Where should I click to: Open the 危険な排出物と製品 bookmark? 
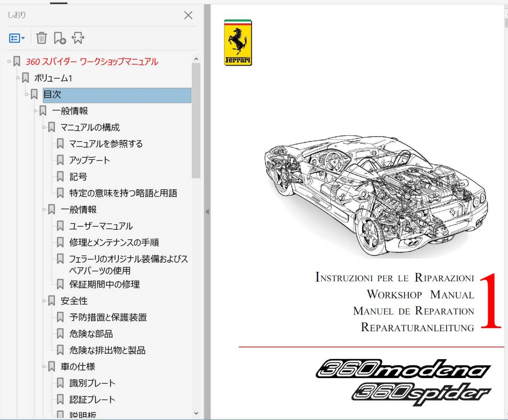108,350
